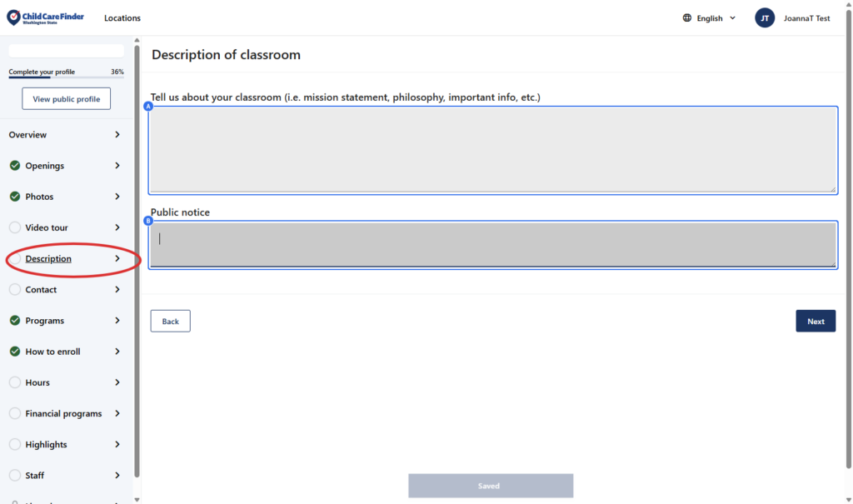Click the green checkmark beside Programs
853x504 pixels.
click(15, 321)
